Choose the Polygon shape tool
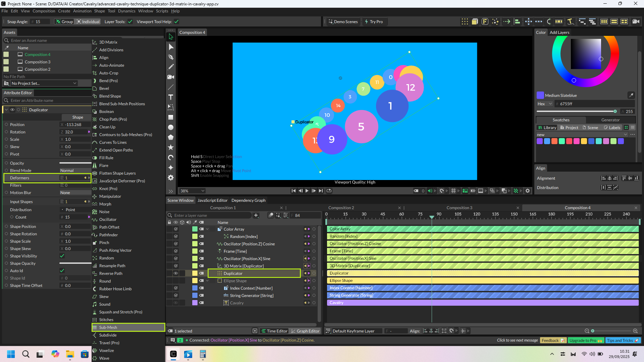Viewport: 644px width, 362px height. 171,137
